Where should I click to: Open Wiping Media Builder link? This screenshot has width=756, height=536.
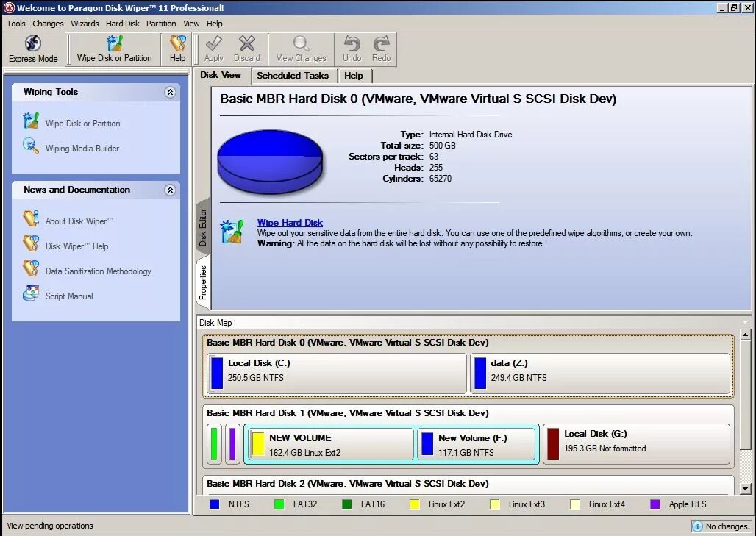coord(82,149)
